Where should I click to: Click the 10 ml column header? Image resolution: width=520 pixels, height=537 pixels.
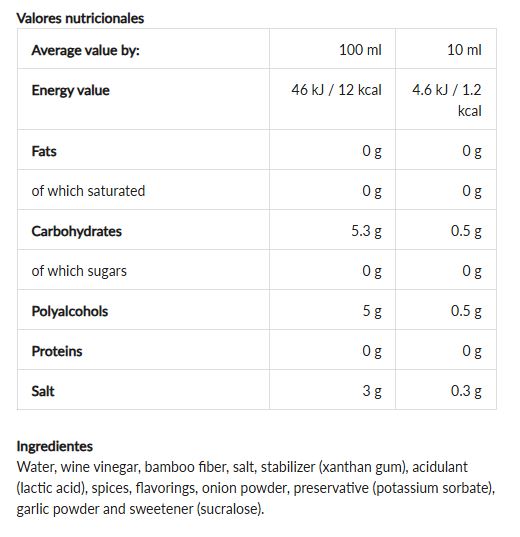pos(464,50)
